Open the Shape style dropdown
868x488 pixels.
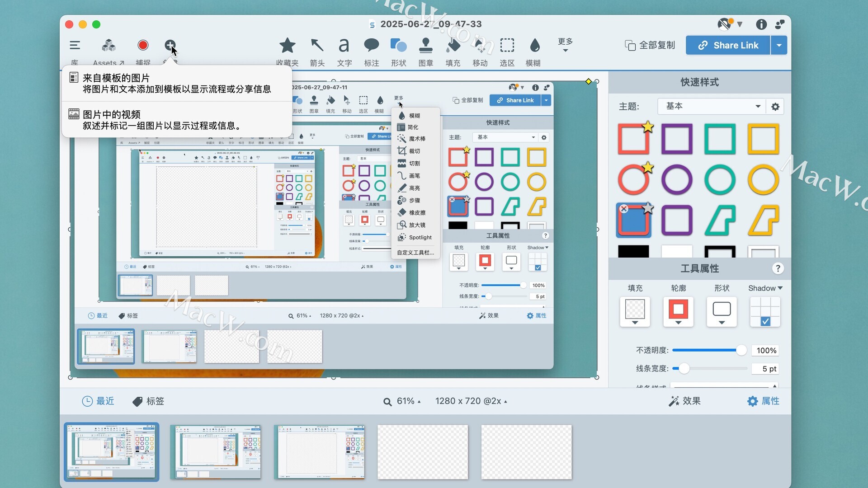pyautogui.click(x=722, y=312)
